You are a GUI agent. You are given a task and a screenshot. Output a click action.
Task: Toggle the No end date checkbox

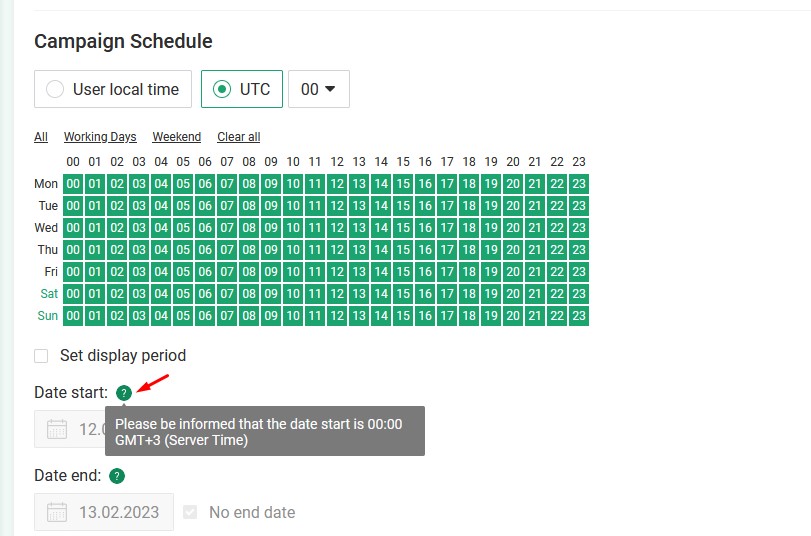(190, 512)
